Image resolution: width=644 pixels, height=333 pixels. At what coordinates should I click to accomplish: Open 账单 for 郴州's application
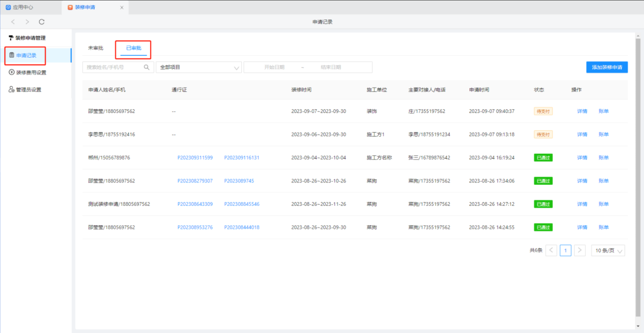(603, 158)
